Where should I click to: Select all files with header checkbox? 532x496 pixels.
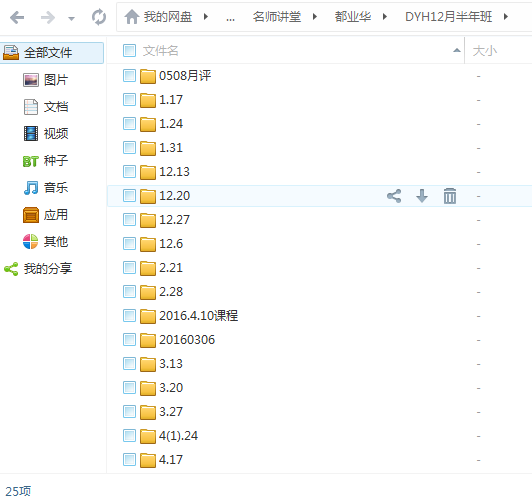click(129, 51)
